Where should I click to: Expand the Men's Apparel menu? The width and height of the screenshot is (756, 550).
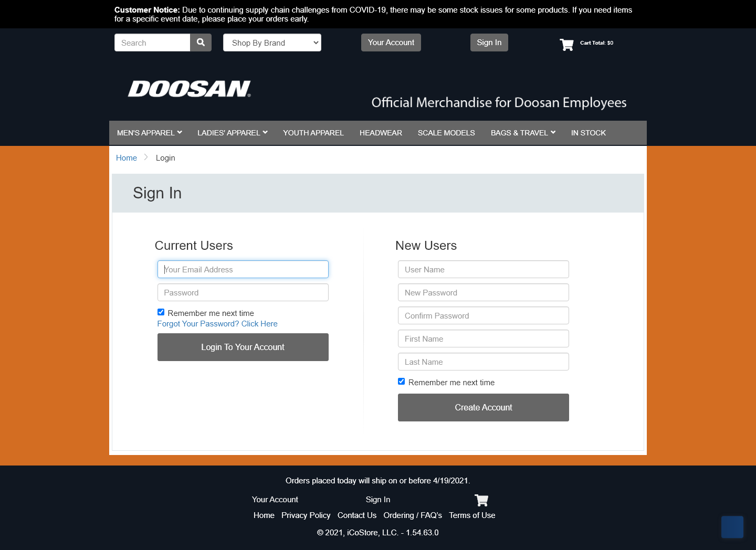coord(149,133)
